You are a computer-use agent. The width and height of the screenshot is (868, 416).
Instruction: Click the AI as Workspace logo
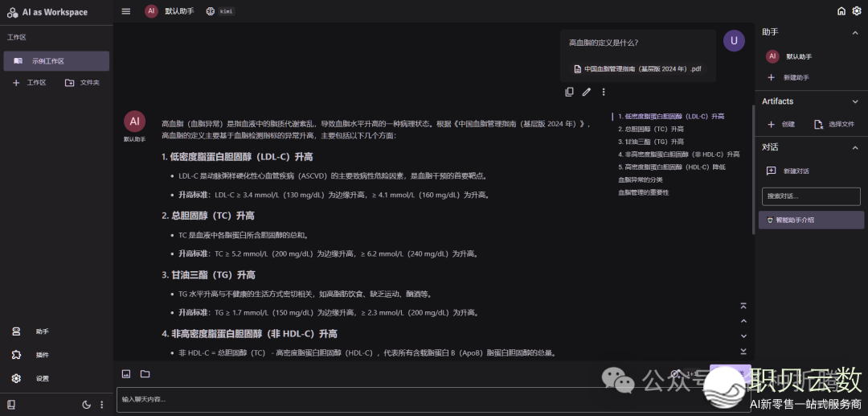point(13,12)
